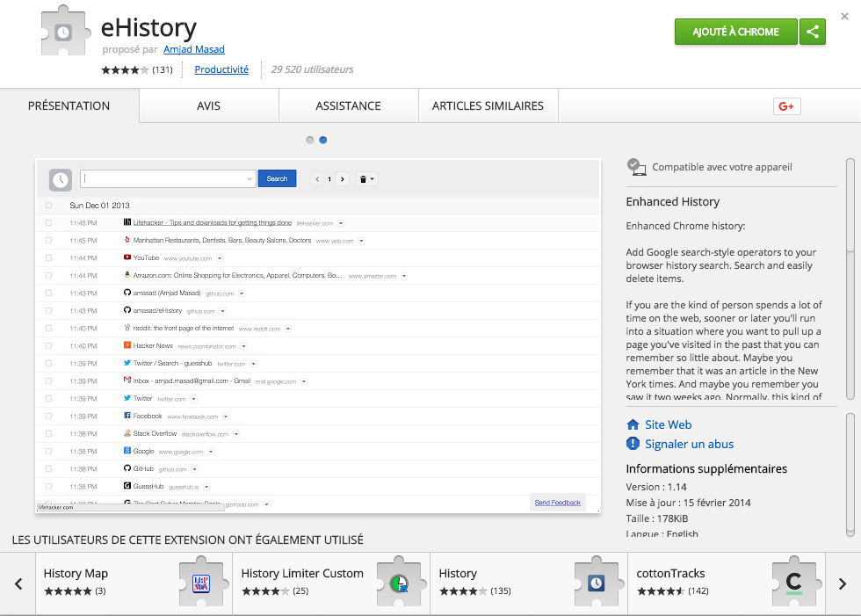
Task: Click the Ajouté à Chrome button
Action: tap(736, 32)
